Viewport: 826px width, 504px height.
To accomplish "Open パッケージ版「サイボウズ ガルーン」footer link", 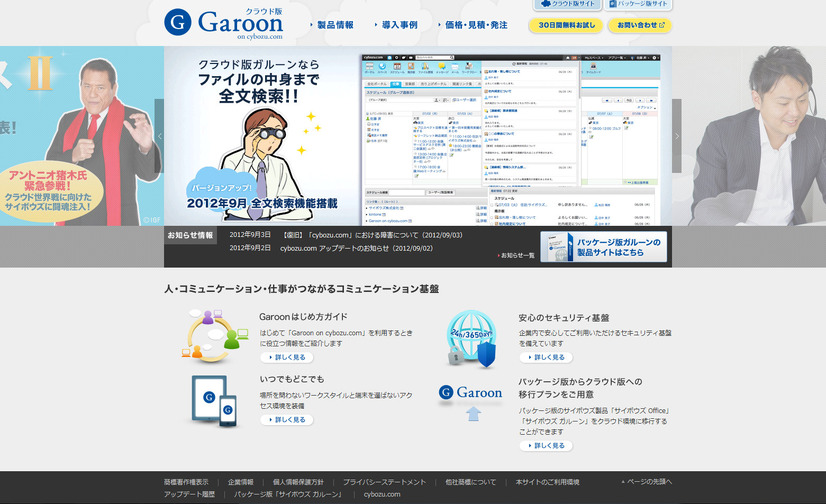I will click(x=289, y=495).
